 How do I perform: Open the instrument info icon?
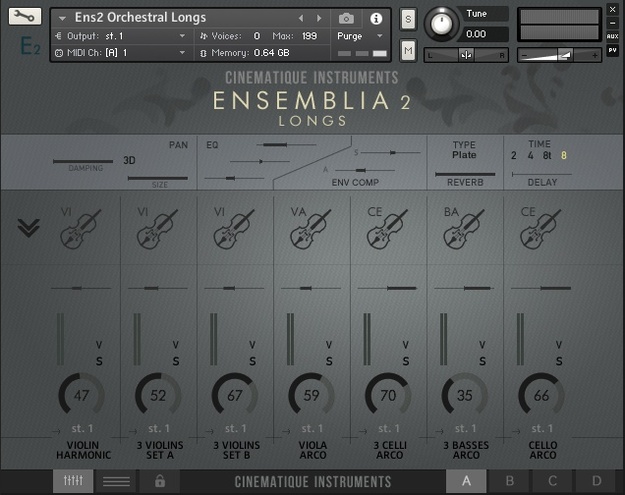(x=376, y=18)
